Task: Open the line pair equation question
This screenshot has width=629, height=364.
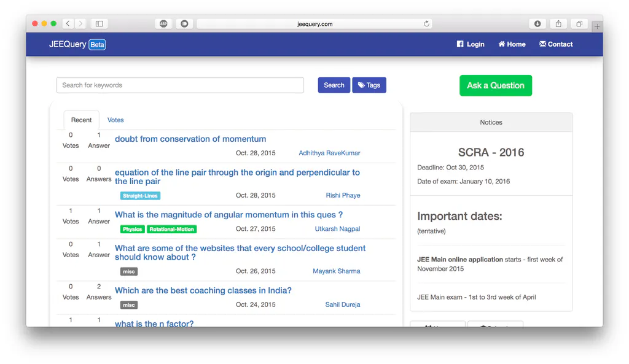Action: (x=237, y=177)
